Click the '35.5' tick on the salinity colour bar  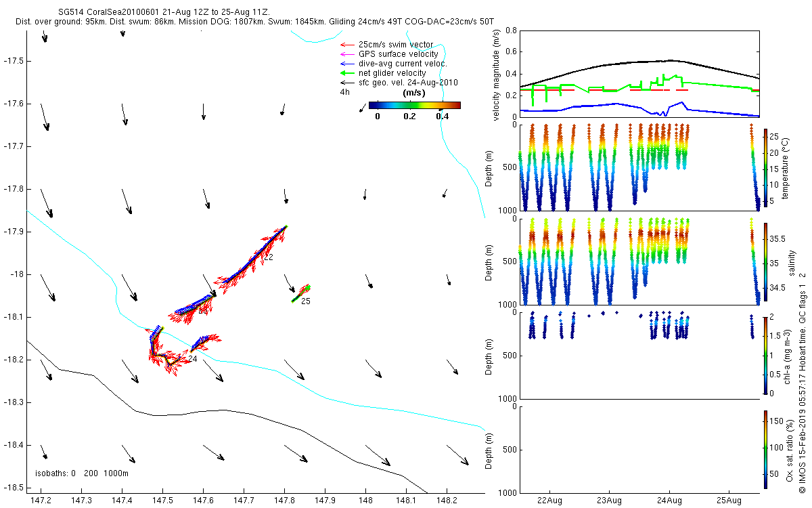tap(776, 239)
